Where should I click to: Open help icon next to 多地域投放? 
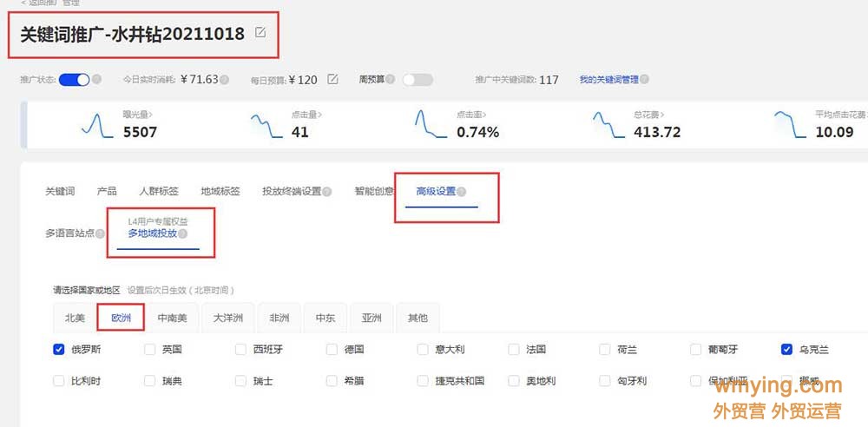(182, 233)
